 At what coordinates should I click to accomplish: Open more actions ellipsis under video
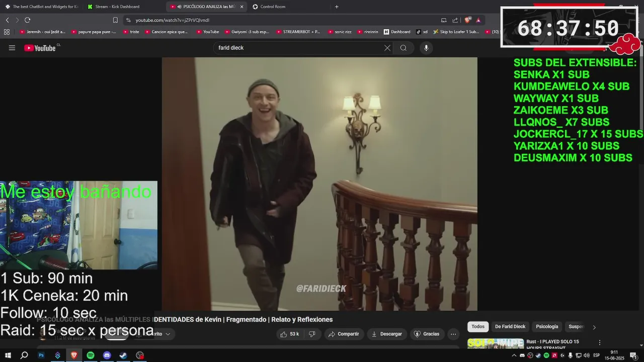tap(453, 334)
